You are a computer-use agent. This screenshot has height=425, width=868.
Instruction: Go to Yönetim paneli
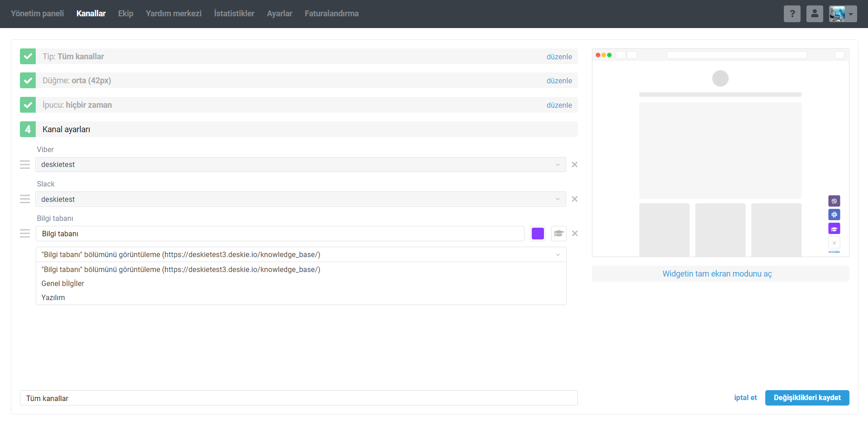(x=37, y=14)
